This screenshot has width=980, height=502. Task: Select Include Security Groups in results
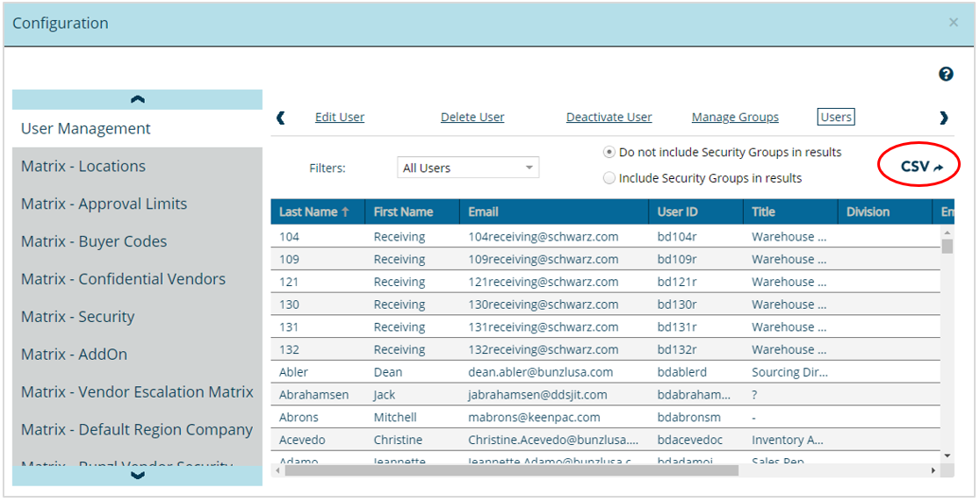[x=609, y=178]
